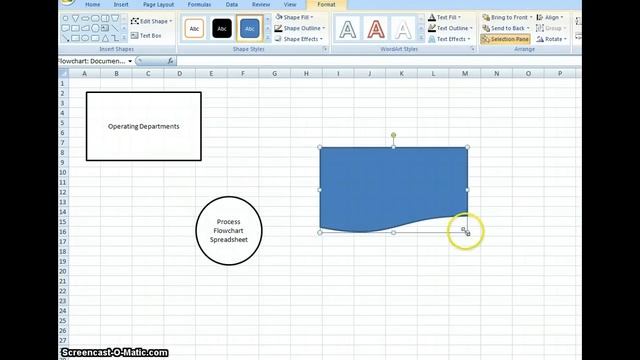This screenshot has width=640, height=360.
Task: Select the Format tab
Action: click(x=327, y=4)
